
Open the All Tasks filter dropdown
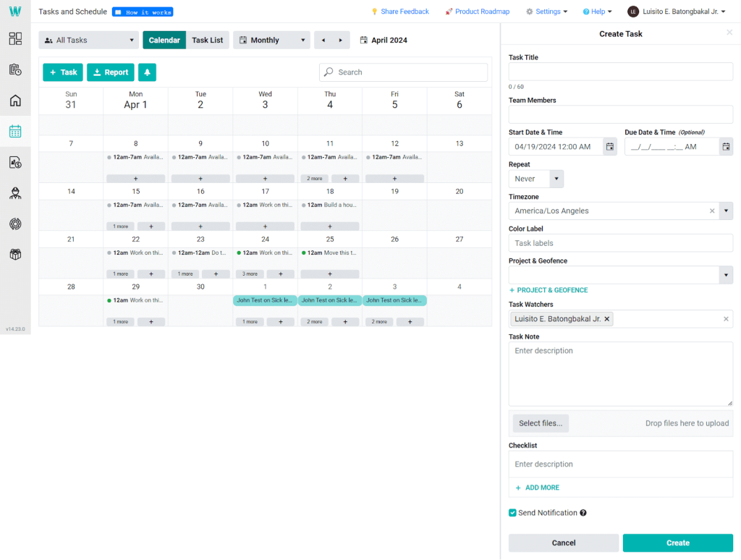click(88, 41)
